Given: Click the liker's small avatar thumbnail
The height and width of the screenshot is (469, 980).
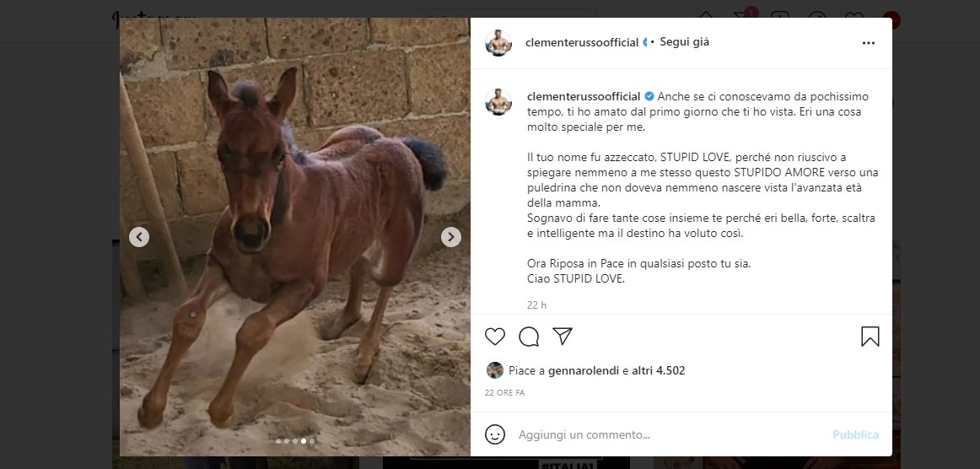Looking at the screenshot, I should pos(495,370).
